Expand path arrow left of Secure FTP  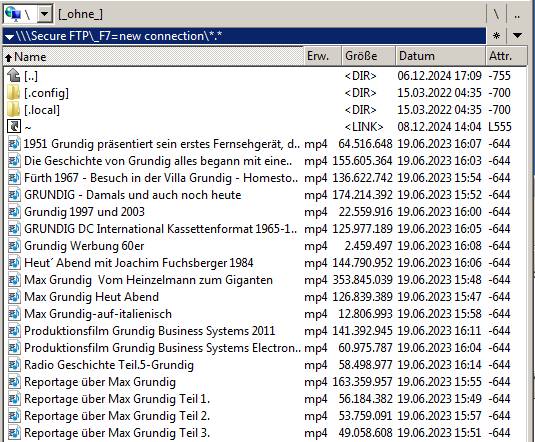[x=10, y=37]
